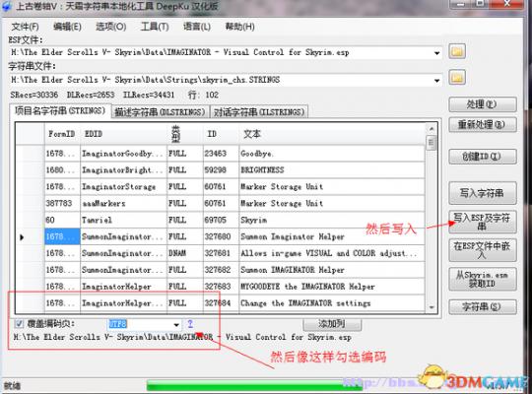Viewport: 532px width, 394px height.
Task: Select the 'MYGOODEYE the IMAGINATOR Helper' cell
Action: 331,287
